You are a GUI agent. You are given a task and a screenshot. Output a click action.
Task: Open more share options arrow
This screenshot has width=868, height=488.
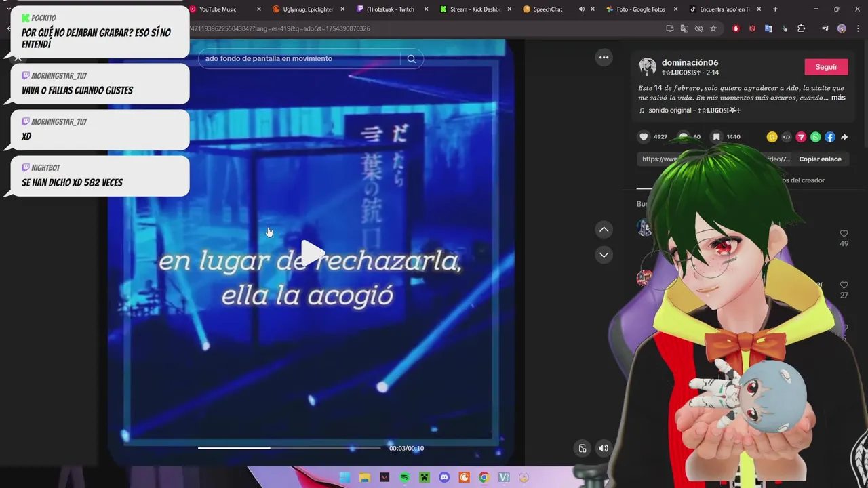coord(844,137)
